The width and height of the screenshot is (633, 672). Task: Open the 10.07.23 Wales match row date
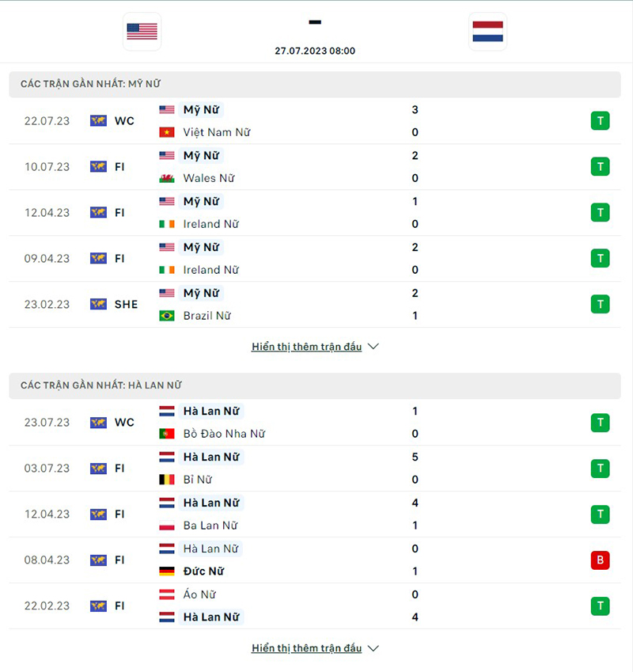click(x=47, y=167)
